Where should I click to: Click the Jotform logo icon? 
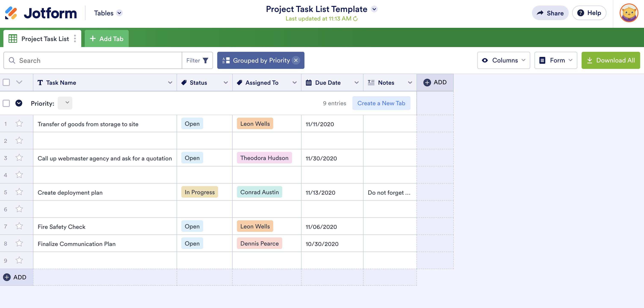[11, 13]
